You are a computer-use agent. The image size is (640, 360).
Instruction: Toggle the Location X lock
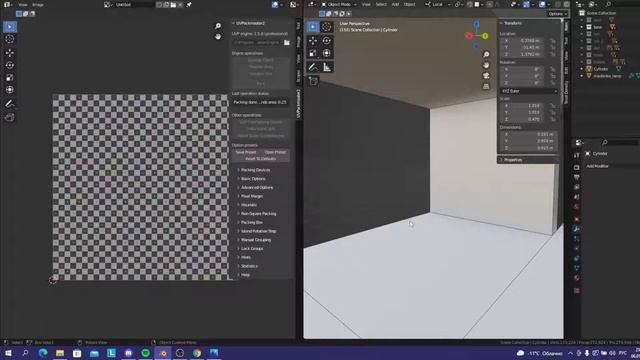click(553, 41)
